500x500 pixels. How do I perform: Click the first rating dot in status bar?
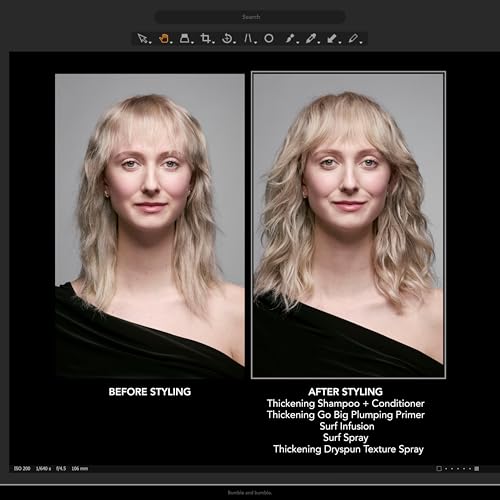(446, 469)
